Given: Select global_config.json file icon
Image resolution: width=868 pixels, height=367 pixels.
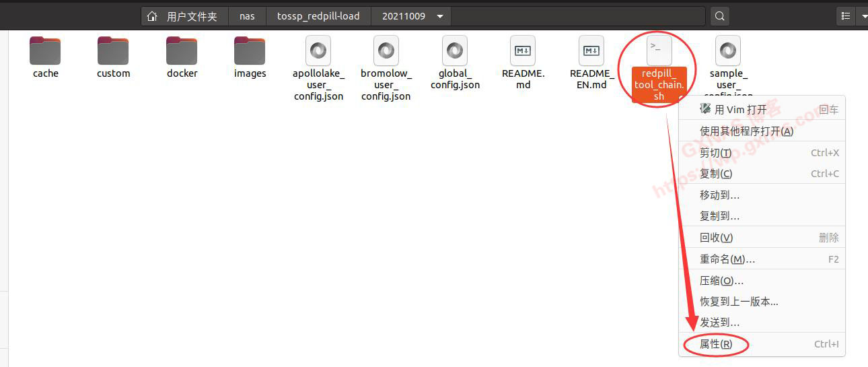Looking at the screenshot, I should (x=455, y=51).
